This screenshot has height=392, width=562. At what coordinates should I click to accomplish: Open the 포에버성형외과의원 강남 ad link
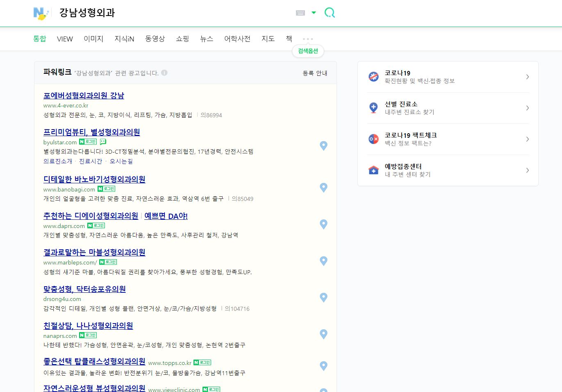click(x=84, y=96)
